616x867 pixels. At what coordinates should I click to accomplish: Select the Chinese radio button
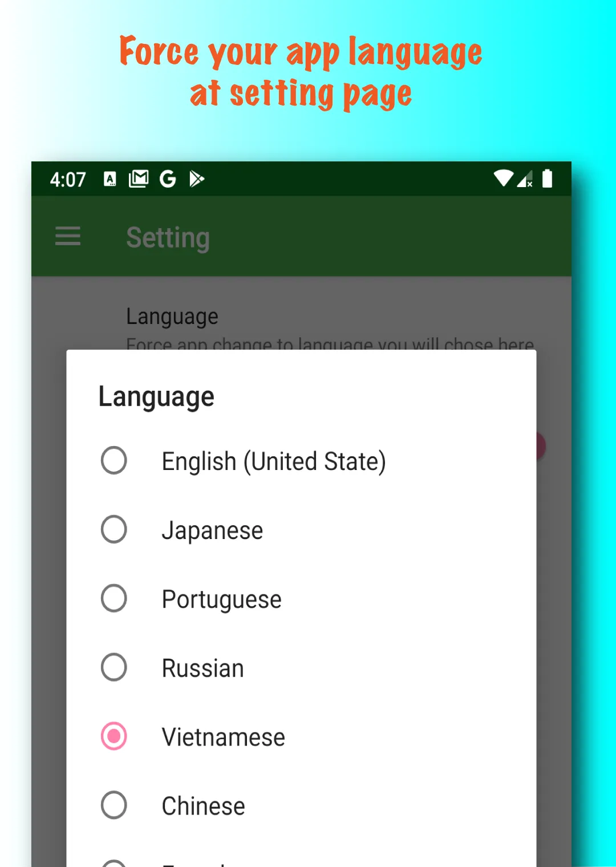tap(114, 805)
